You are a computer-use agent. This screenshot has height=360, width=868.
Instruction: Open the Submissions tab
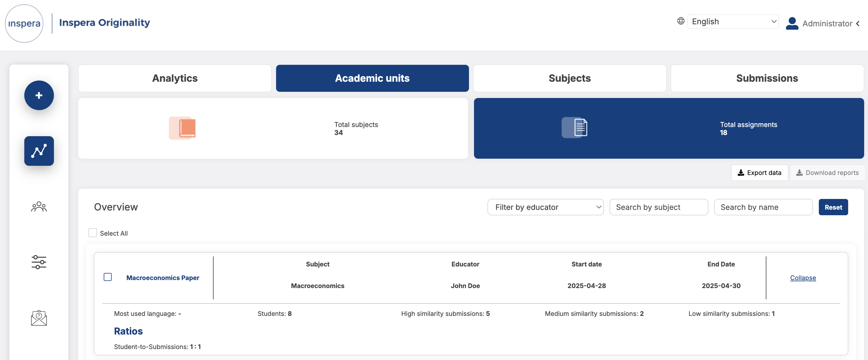767,78
